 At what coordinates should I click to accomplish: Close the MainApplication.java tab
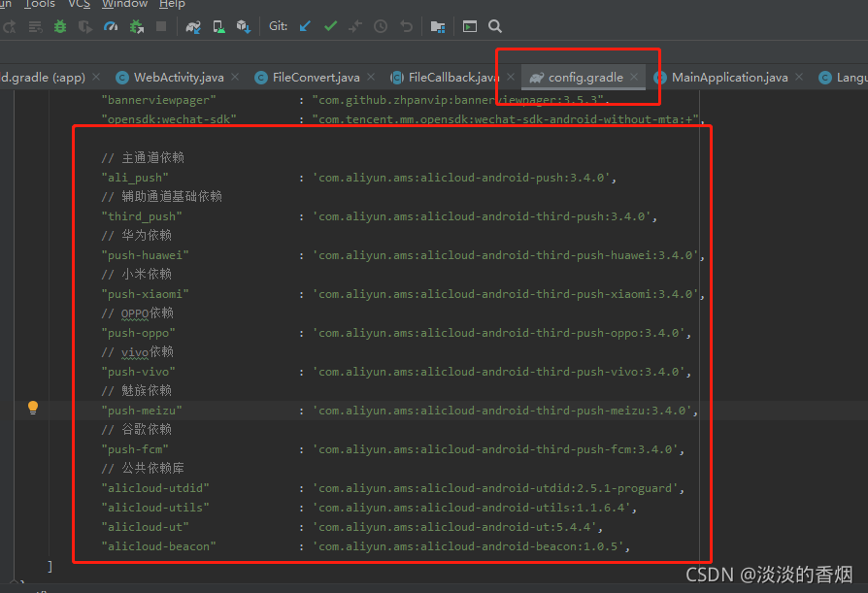coord(799,77)
